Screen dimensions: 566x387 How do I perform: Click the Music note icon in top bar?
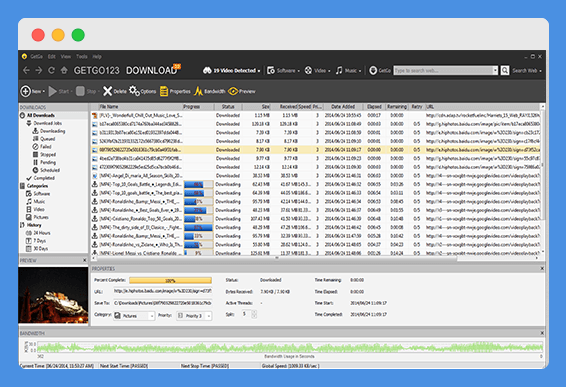pyautogui.click(x=339, y=70)
